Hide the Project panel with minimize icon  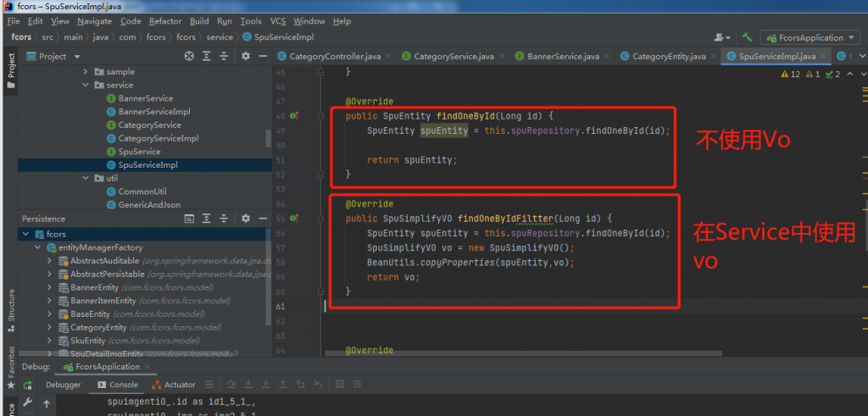[263, 57]
